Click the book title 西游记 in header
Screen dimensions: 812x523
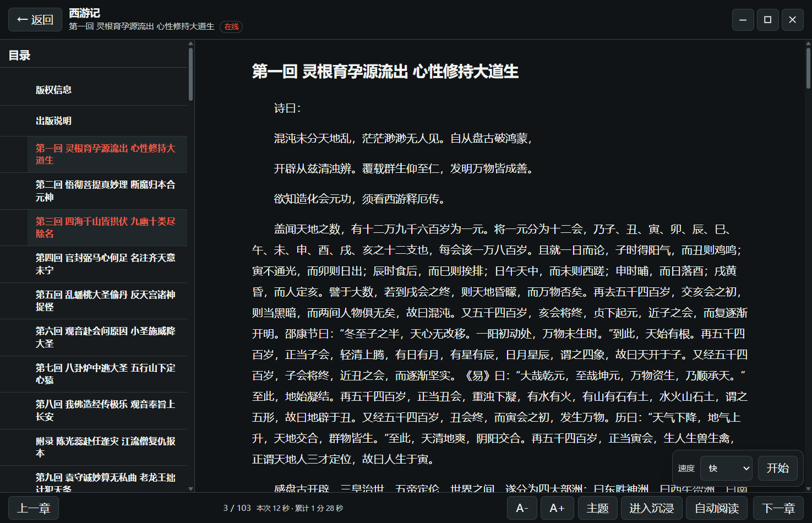[84, 13]
